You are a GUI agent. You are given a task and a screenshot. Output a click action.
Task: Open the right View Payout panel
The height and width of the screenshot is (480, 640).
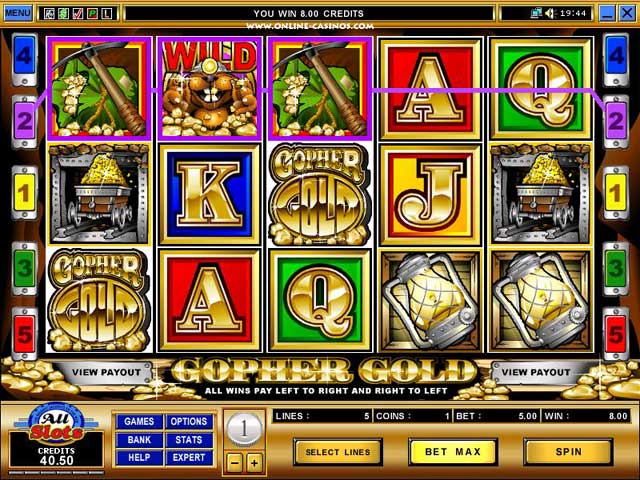(536, 372)
